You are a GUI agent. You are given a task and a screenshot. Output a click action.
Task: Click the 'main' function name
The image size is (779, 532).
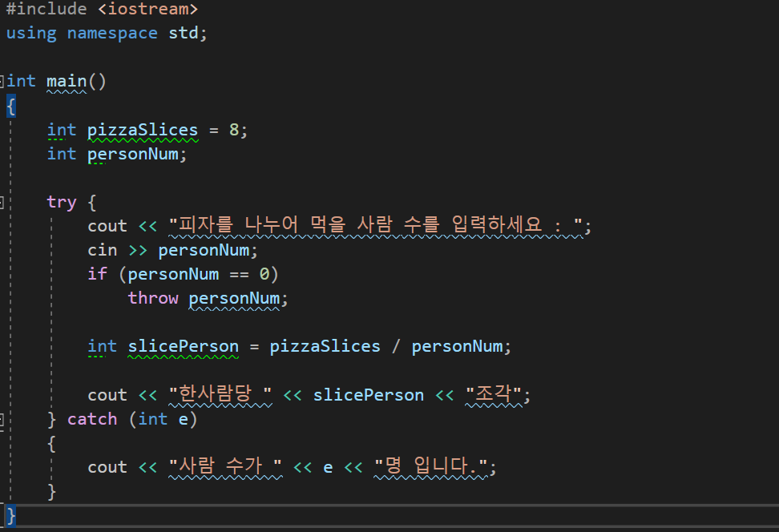[67, 81]
